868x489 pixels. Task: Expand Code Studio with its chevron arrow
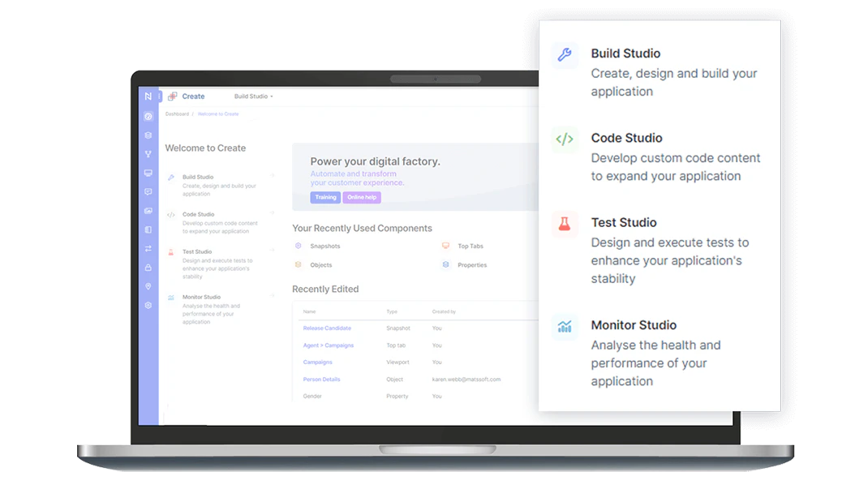(x=271, y=213)
